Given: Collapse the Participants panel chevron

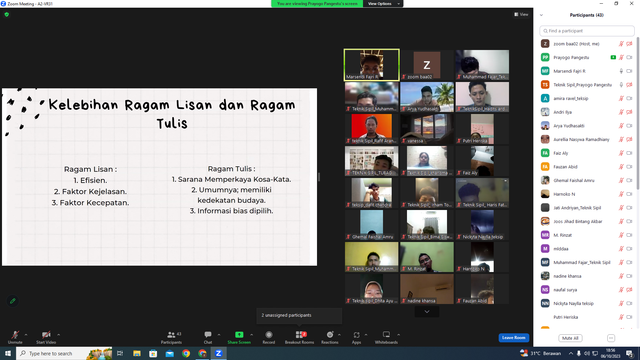Looking at the screenshot, I should [542, 15].
